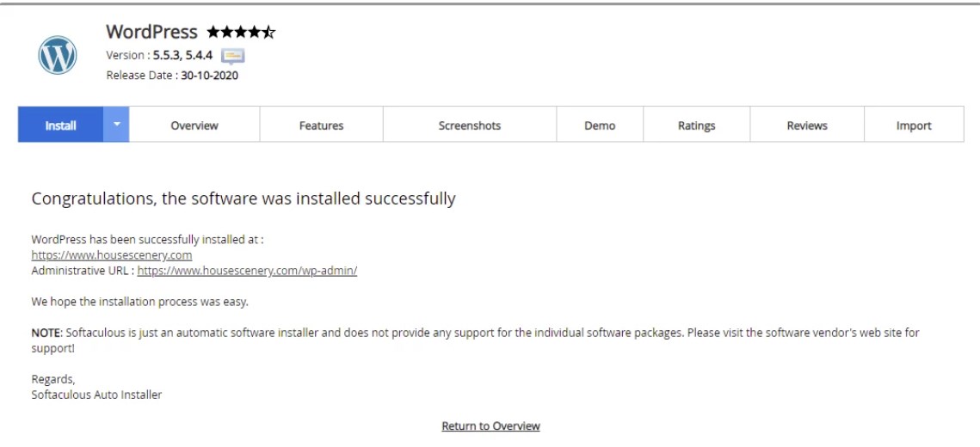Click the blue Install button

click(x=60, y=125)
